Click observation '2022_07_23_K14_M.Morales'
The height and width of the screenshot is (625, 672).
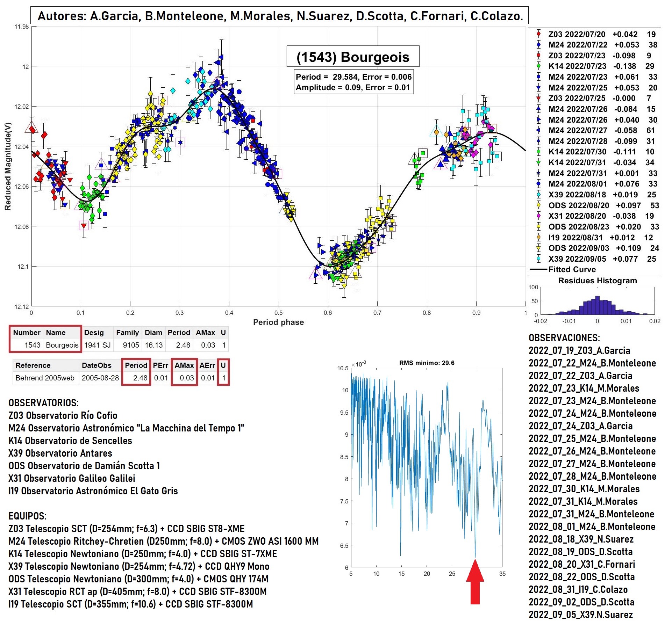point(584,388)
